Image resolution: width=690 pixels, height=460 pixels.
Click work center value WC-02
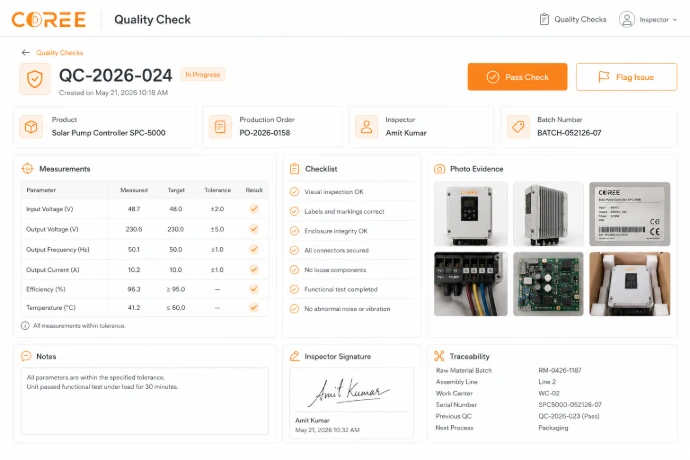(x=549, y=393)
